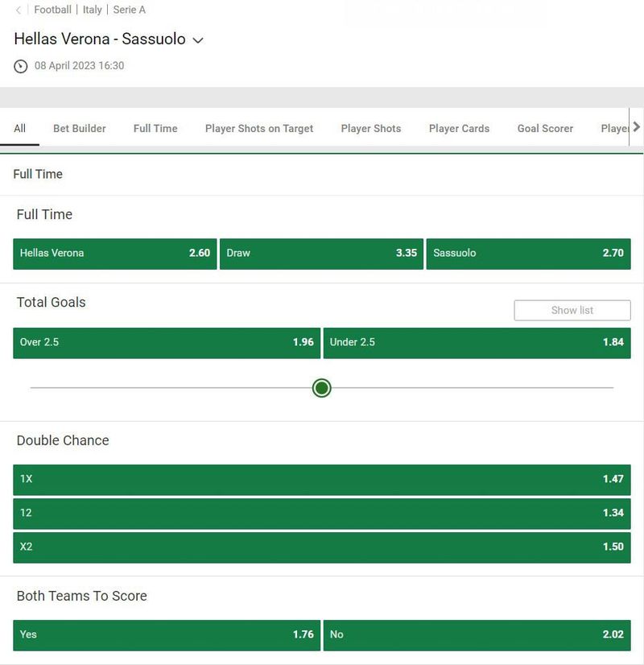Select the Goal Scorer tab

545,128
